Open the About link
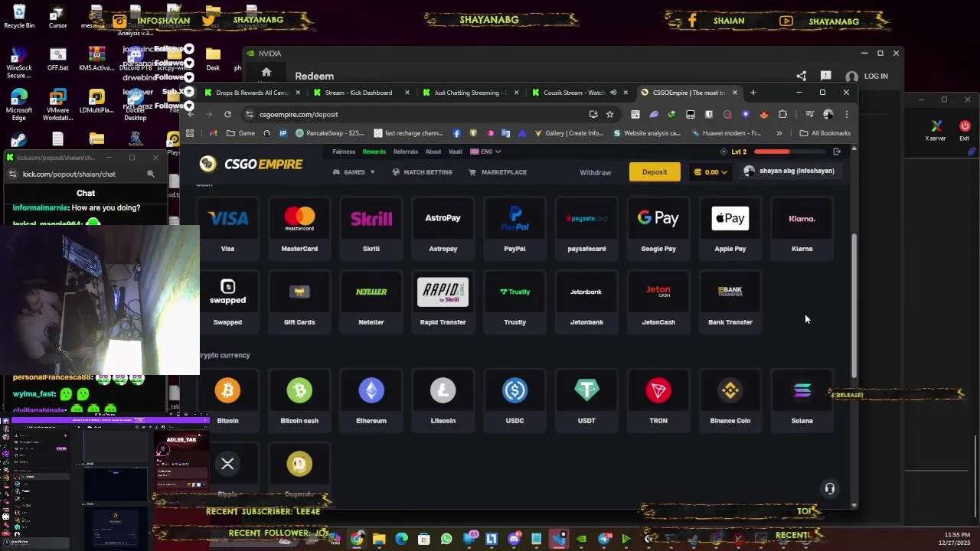 coord(433,152)
